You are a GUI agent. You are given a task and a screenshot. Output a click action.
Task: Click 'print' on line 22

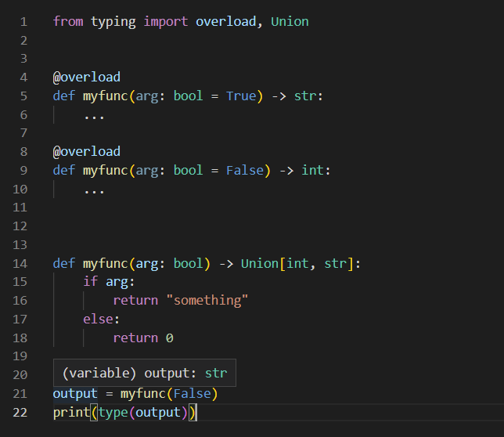click(x=71, y=413)
